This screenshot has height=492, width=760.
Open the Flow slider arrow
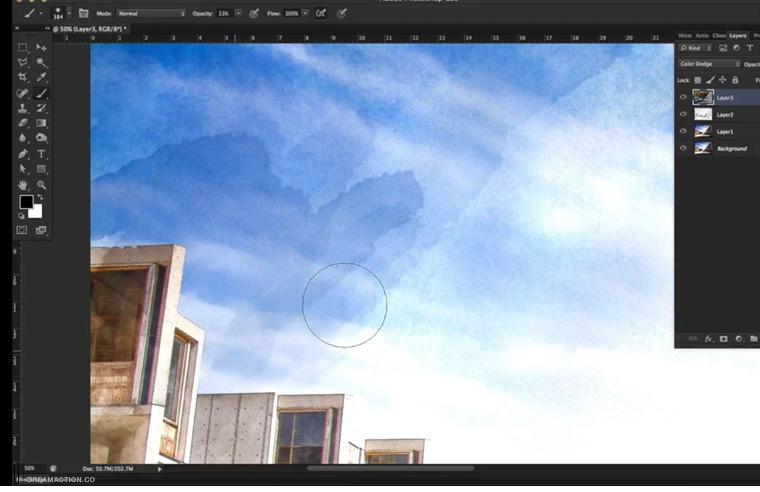tap(305, 14)
